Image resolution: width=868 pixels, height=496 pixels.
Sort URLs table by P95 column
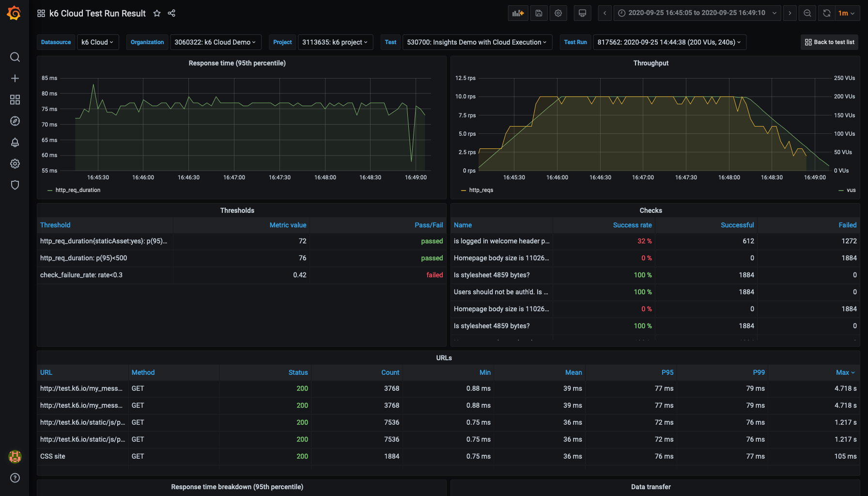click(x=667, y=372)
